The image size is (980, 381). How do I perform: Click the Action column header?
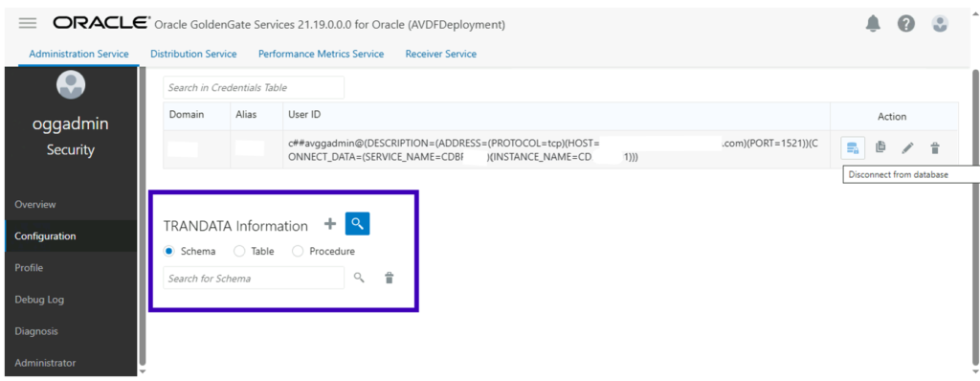892,116
